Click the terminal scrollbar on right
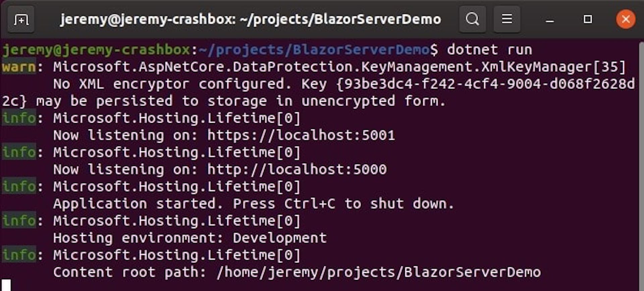This screenshot has height=291, width=644. tap(640, 164)
